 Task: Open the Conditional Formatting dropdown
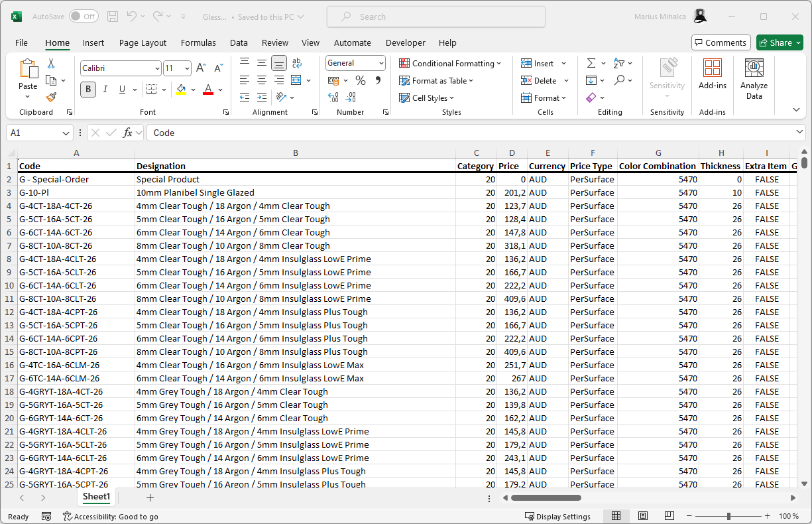450,64
